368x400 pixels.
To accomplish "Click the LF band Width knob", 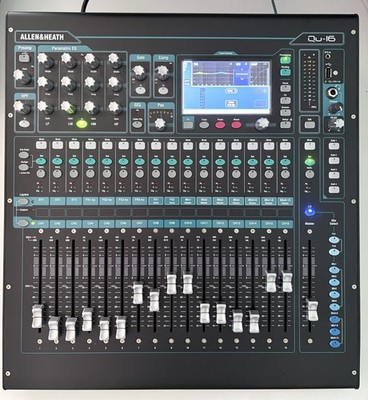I will (45, 60).
